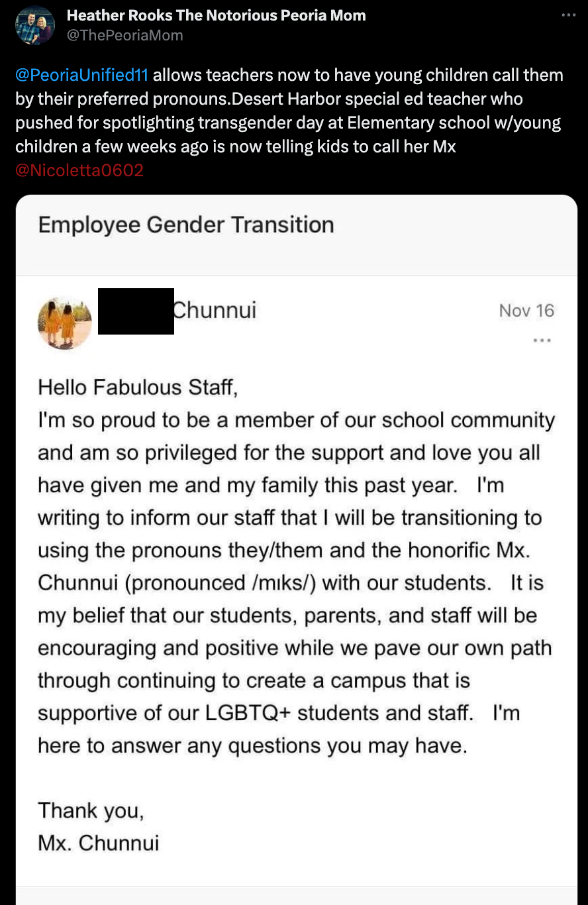Viewport: 588px width, 905px height.
Task: Click the Mx. Chunnui signature line
Action: coord(99,843)
